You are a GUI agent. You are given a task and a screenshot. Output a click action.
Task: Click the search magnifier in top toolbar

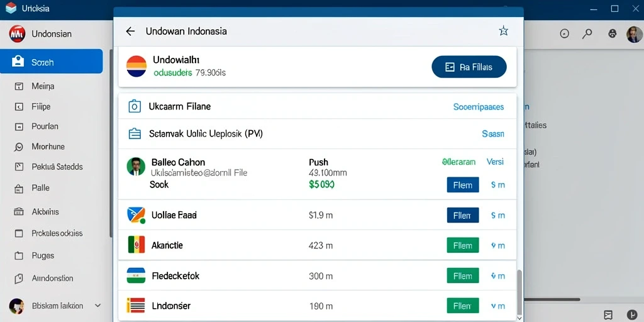[x=587, y=34]
